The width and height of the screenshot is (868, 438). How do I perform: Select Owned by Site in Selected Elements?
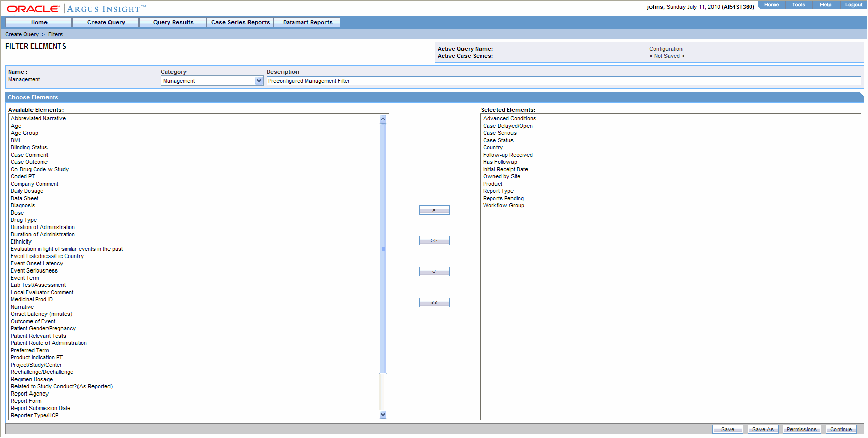(x=502, y=176)
